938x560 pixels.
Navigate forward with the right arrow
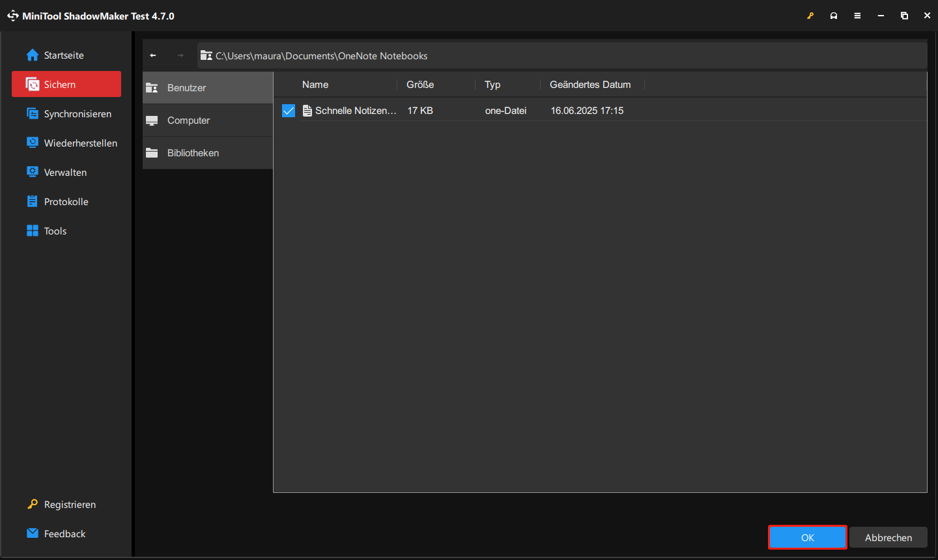click(x=180, y=55)
